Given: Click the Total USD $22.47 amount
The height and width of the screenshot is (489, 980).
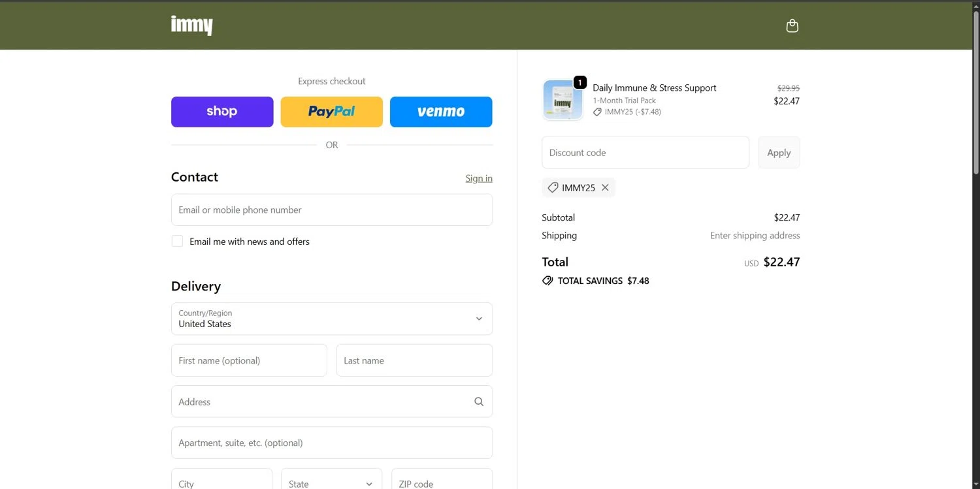Looking at the screenshot, I should tap(772, 262).
